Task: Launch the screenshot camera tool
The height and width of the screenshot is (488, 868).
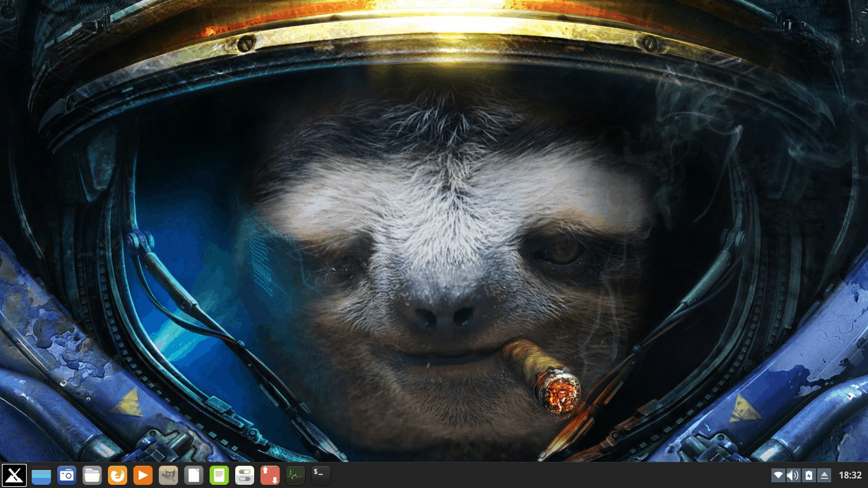Action: coord(67,475)
